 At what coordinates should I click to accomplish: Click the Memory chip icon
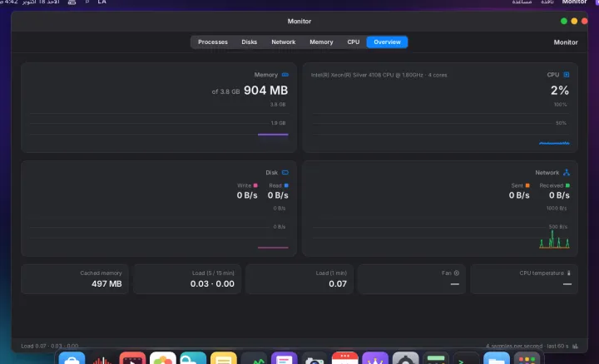coord(285,75)
